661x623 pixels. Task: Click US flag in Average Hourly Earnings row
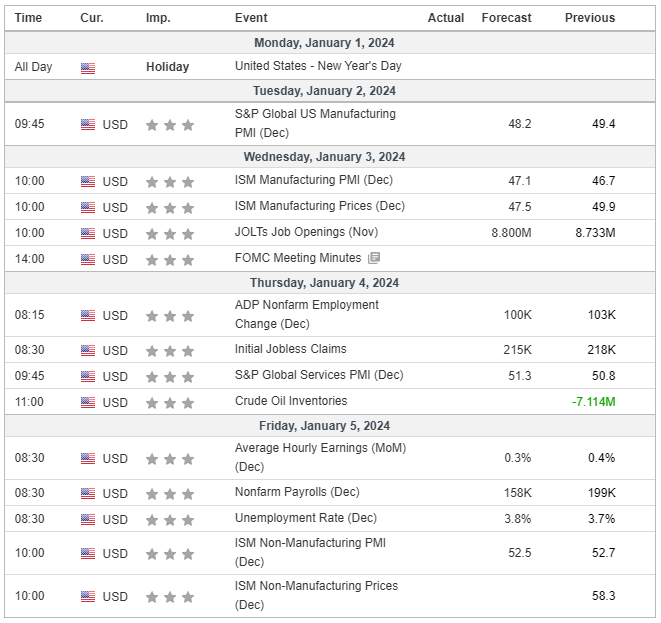(x=88, y=458)
